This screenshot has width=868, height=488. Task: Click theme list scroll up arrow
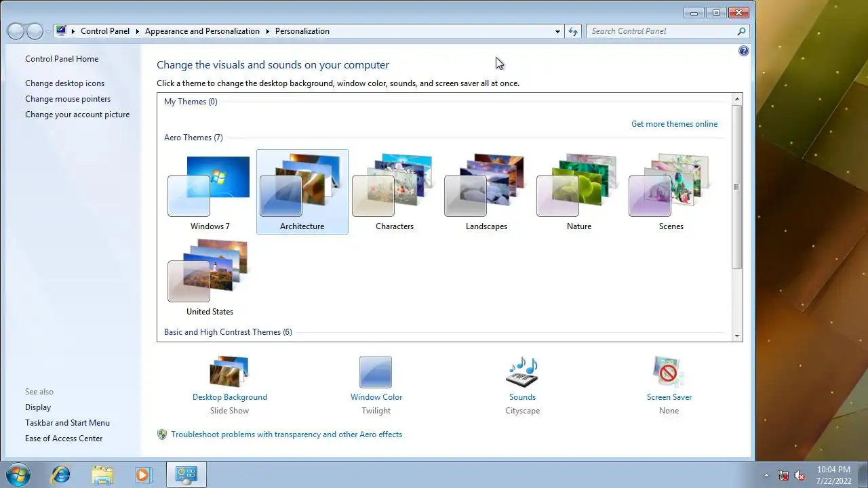(737, 100)
